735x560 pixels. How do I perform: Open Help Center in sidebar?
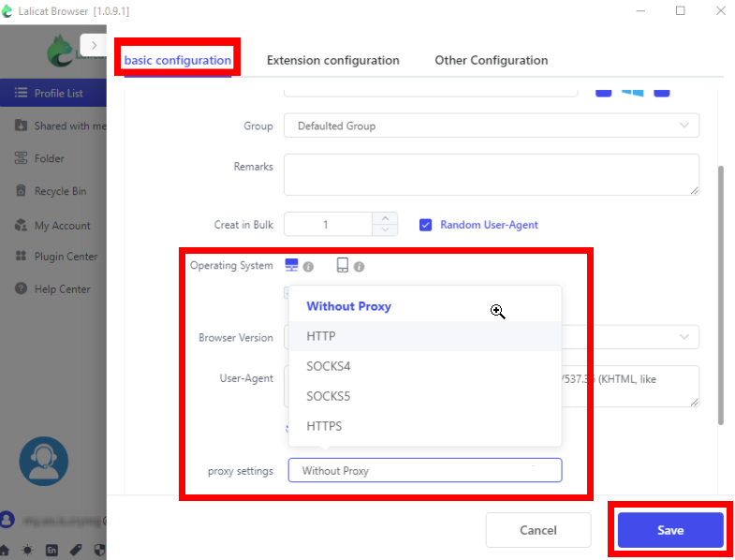[53, 288]
